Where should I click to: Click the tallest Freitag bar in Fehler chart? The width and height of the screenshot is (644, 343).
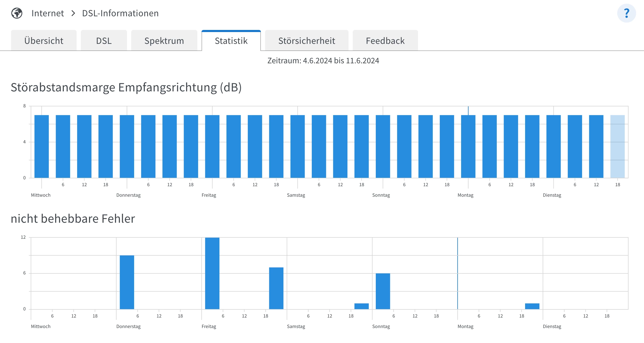pos(212,273)
